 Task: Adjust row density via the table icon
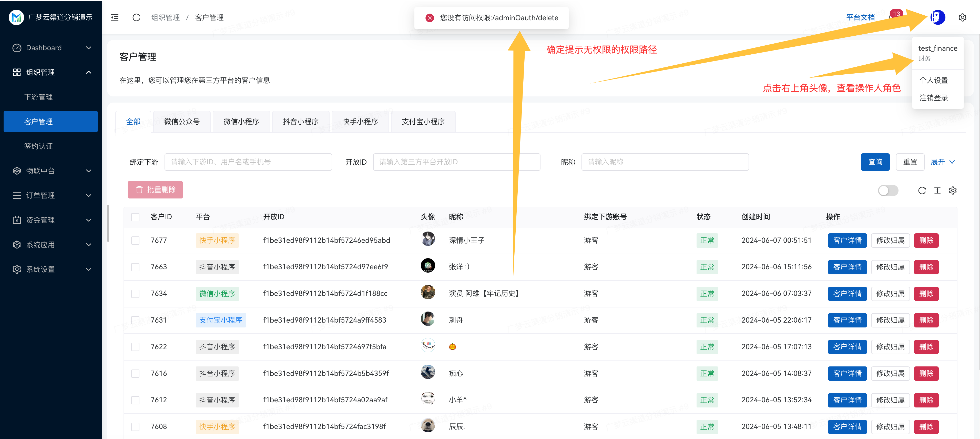coord(937,190)
